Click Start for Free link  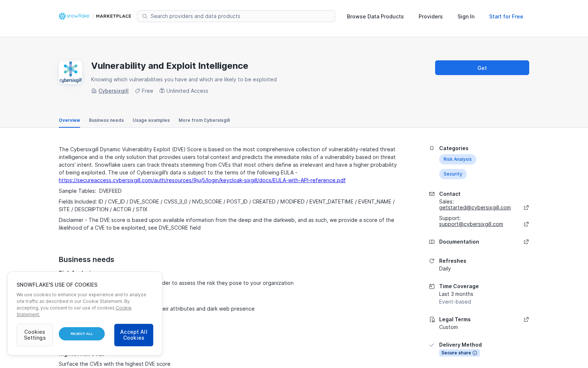pyautogui.click(x=506, y=17)
